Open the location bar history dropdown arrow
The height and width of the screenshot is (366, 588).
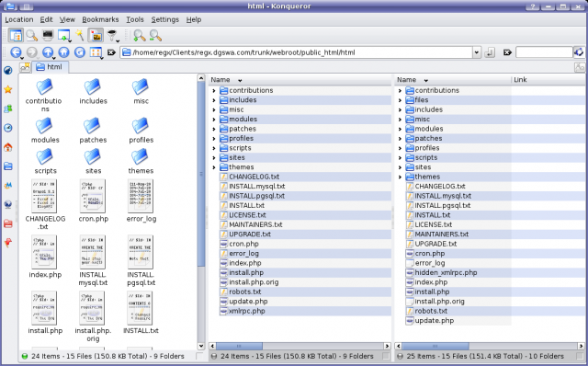click(477, 52)
